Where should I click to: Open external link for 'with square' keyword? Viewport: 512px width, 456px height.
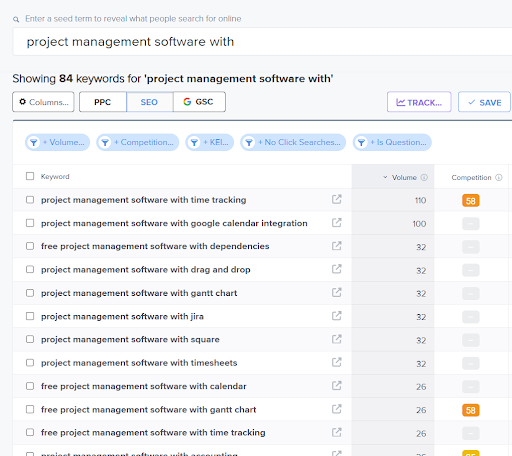coord(337,339)
